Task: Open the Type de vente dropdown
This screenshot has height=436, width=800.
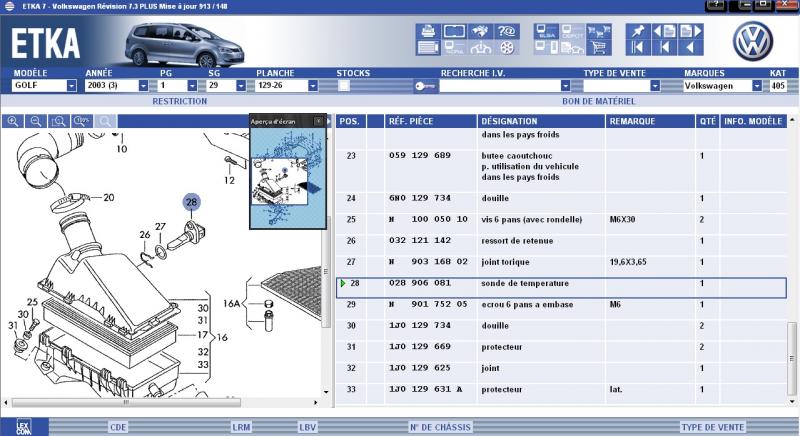Action: 655,86
